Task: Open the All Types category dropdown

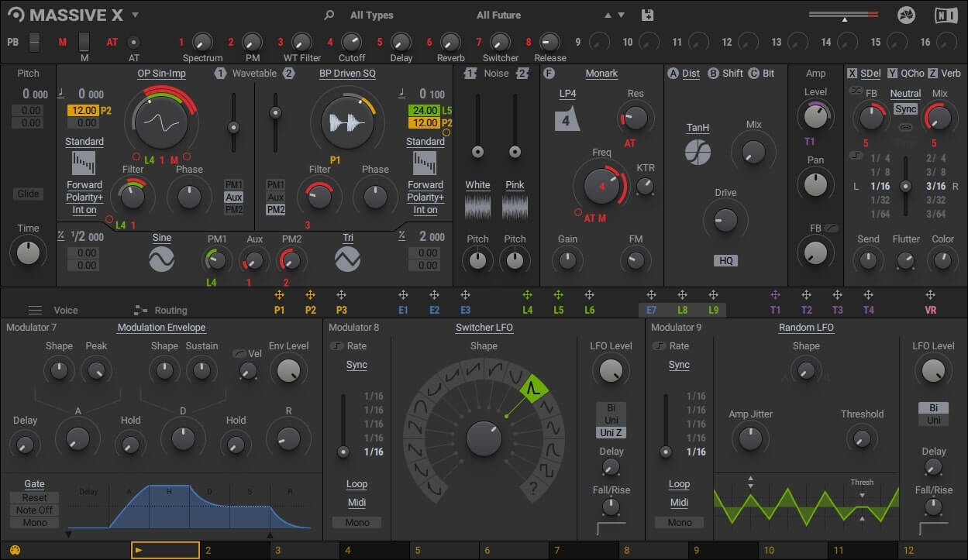Action: (x=372, y=15)
